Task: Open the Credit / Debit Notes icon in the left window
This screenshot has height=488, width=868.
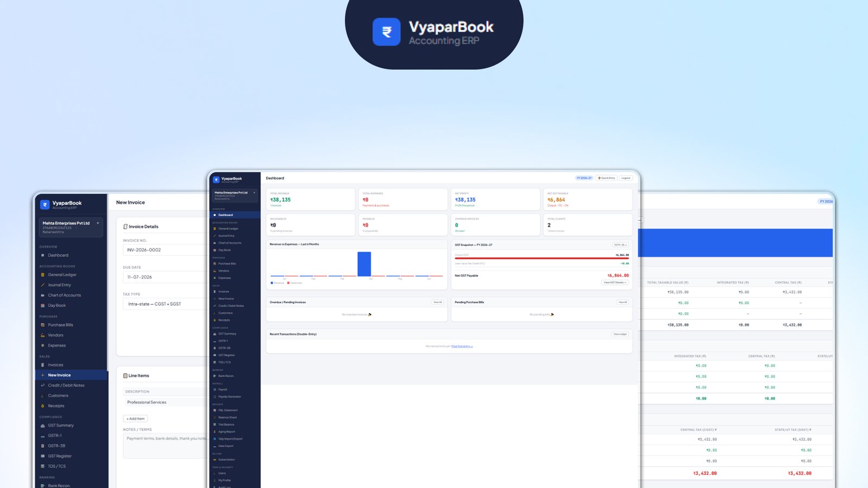Action: coord(43,386)
